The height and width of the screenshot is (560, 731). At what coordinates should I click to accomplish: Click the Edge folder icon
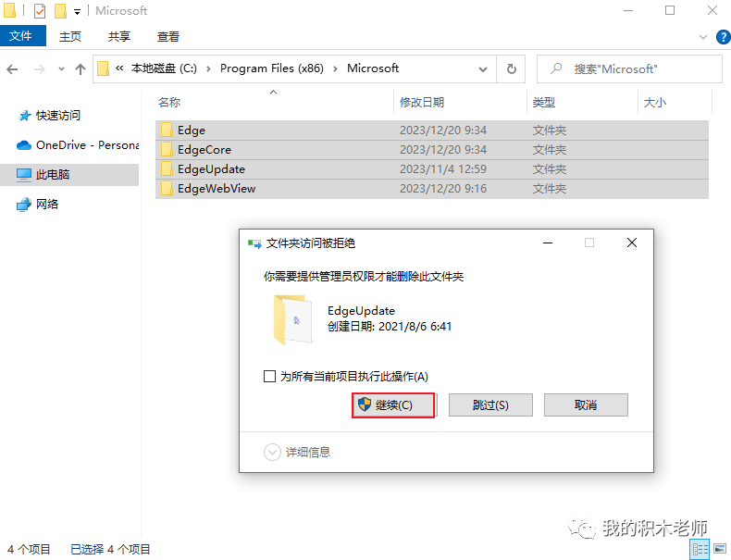[x=167, y=130]
